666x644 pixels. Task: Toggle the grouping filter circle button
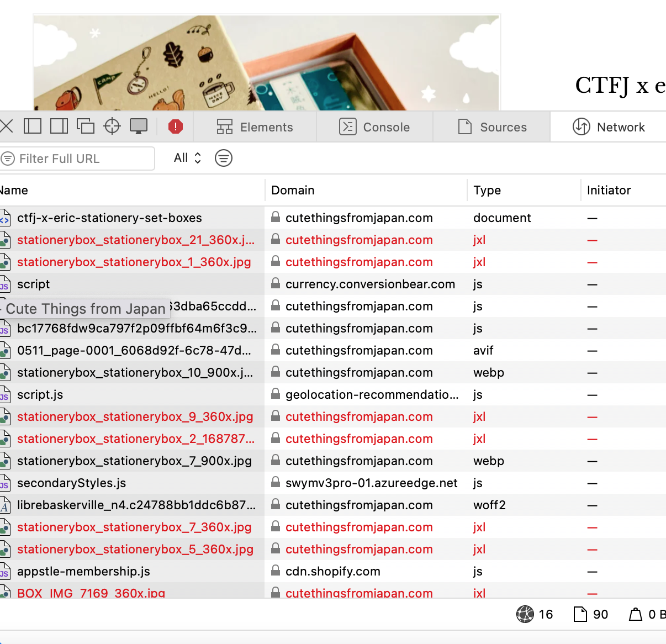click(224, 159)
